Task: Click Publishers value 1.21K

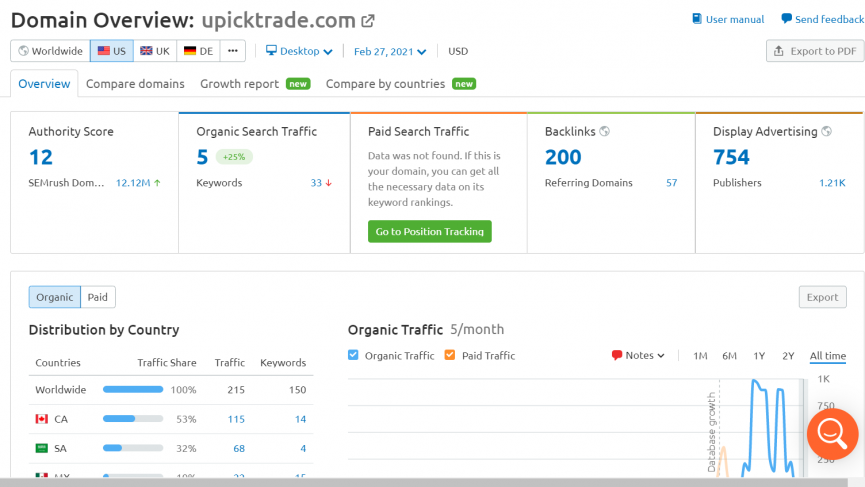Action: (x=832, y=183)
